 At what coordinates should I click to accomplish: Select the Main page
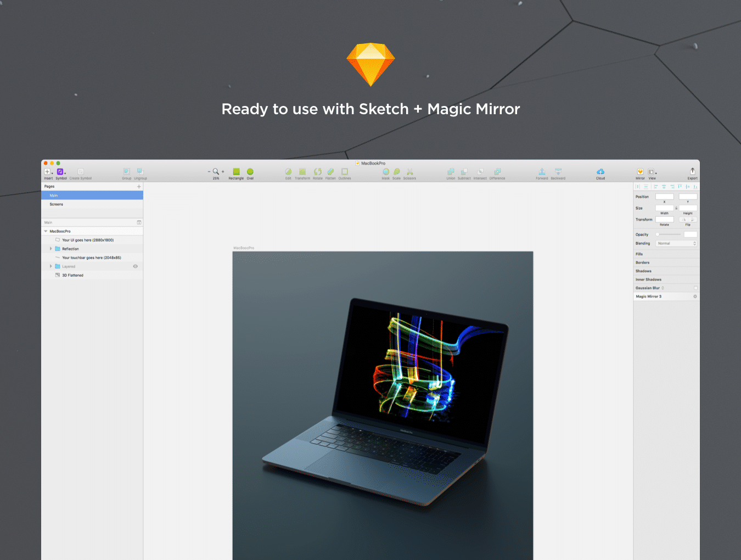coord(54,195)
